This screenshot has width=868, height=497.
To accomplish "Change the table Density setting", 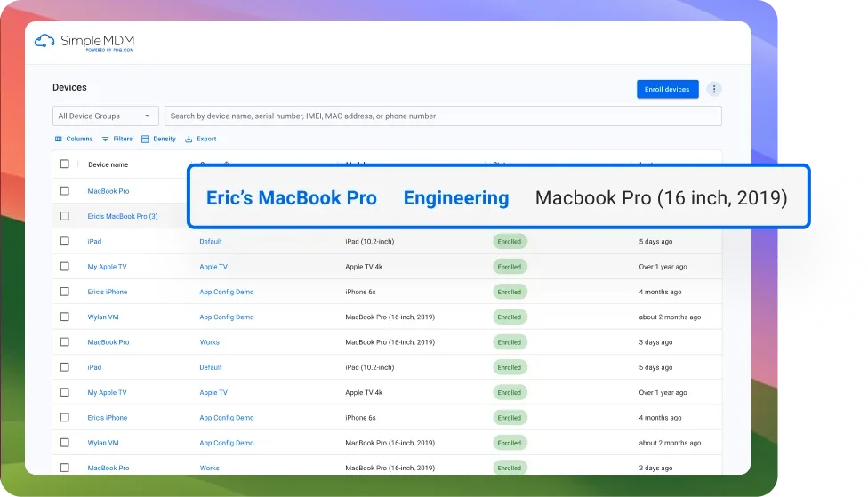I will coord(158,139).
